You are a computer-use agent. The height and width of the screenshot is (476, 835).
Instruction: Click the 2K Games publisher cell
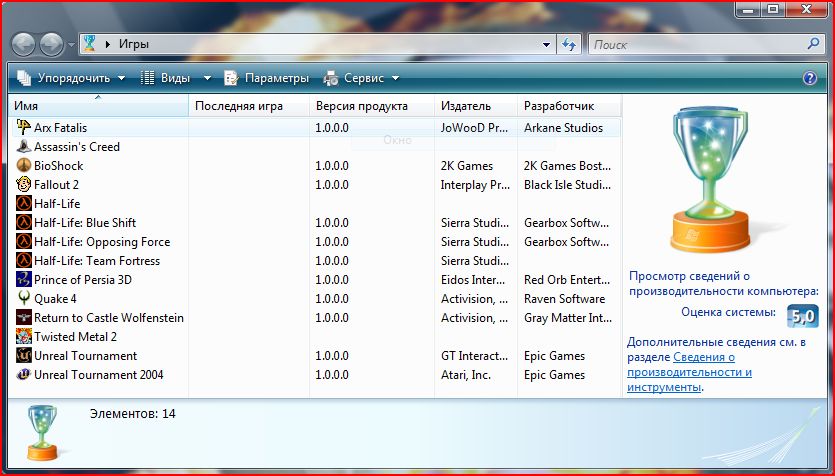[467, 166]
